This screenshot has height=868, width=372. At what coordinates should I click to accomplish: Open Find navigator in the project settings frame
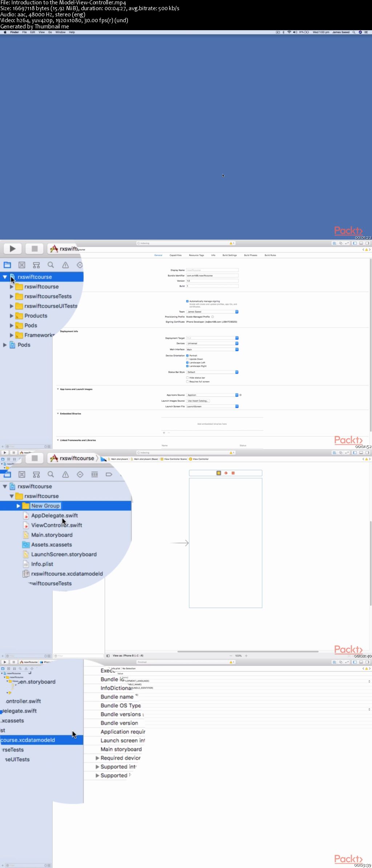tap(51, 265)
